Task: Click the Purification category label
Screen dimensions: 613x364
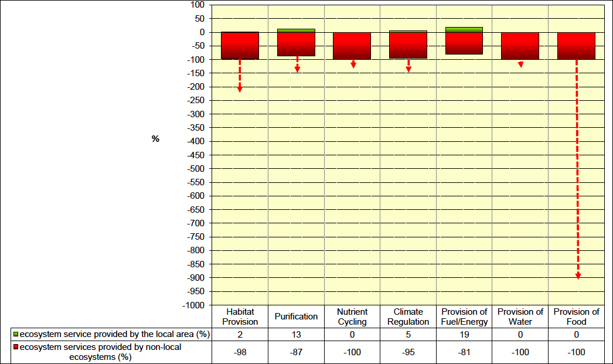Action: [x=296, y=317]
